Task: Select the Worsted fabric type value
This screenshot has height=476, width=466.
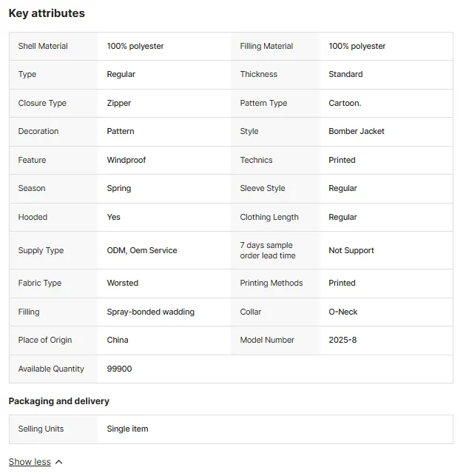Action: click(122, 283)
